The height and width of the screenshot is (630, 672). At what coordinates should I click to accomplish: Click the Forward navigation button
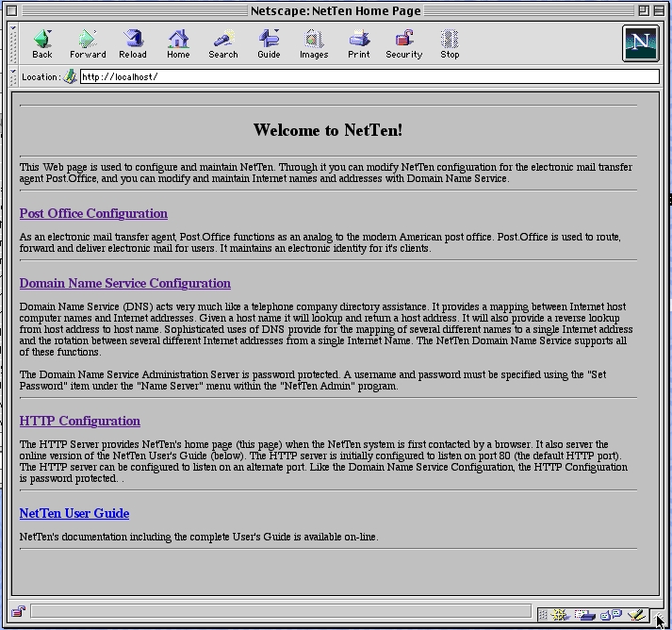[x=88, y=43]
